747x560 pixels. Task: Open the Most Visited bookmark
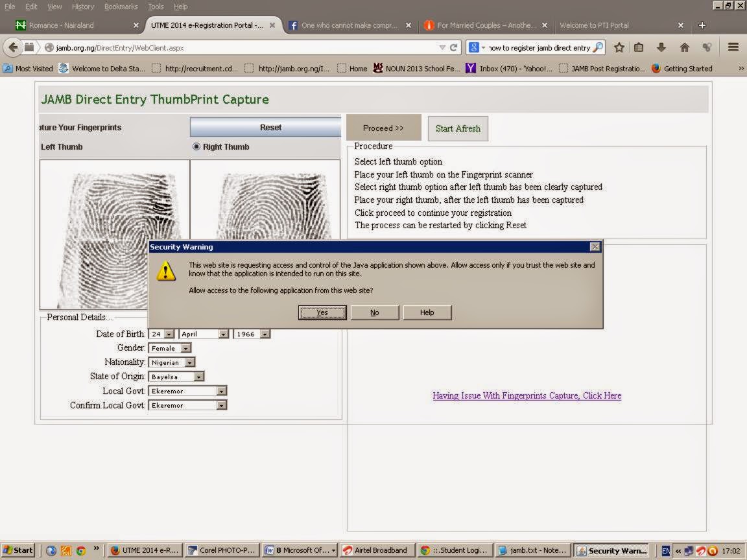28,69
